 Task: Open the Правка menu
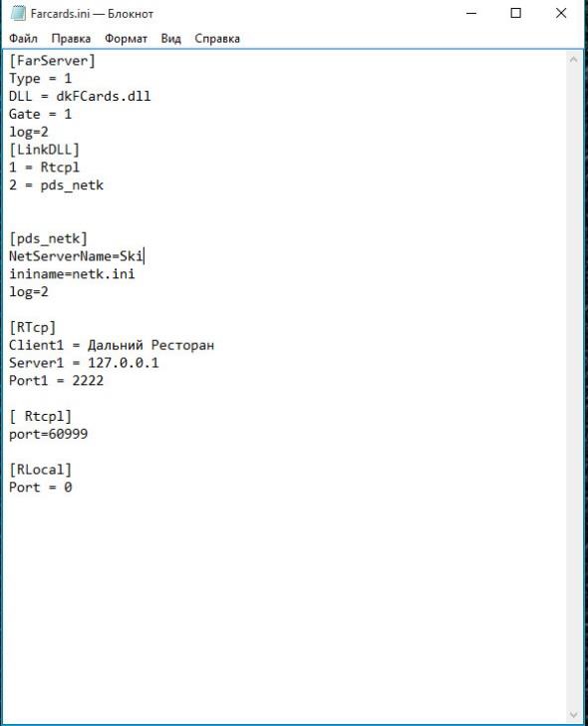point(71,39)
